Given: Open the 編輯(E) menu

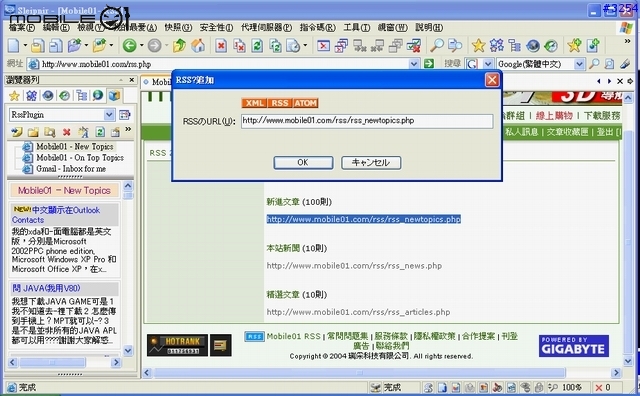Looking at the screenshot, I should pos(56,27).
